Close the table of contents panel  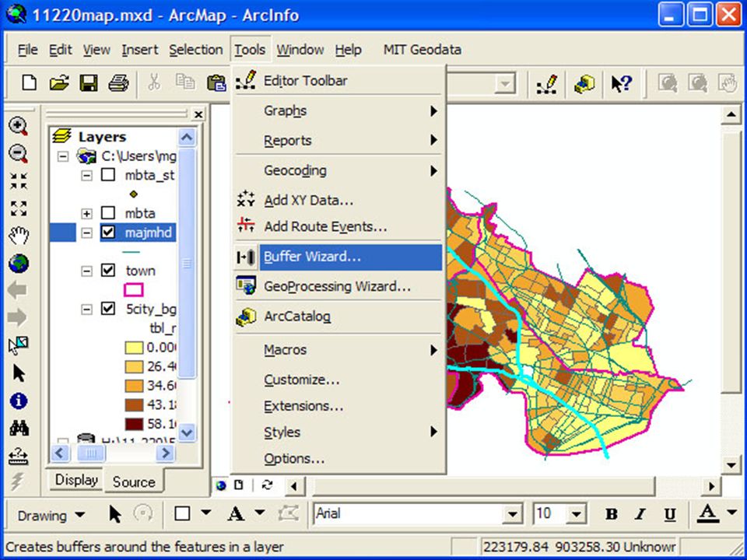[x=198, y=114]
